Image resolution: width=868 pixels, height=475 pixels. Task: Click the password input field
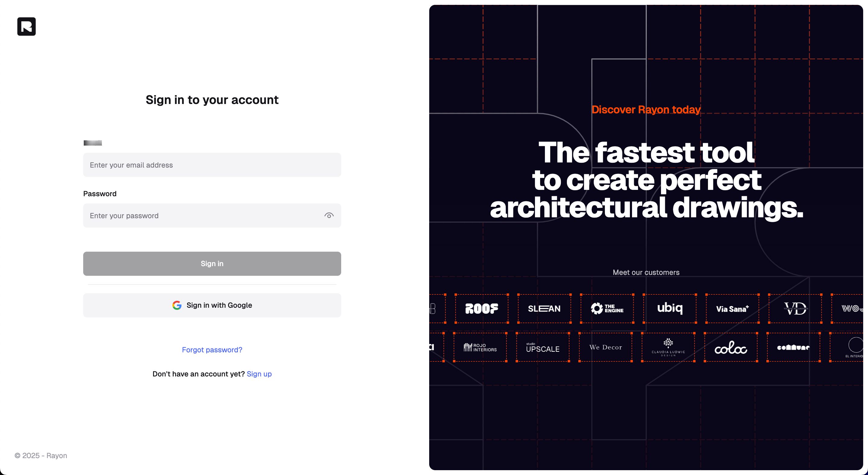(212, 215)
